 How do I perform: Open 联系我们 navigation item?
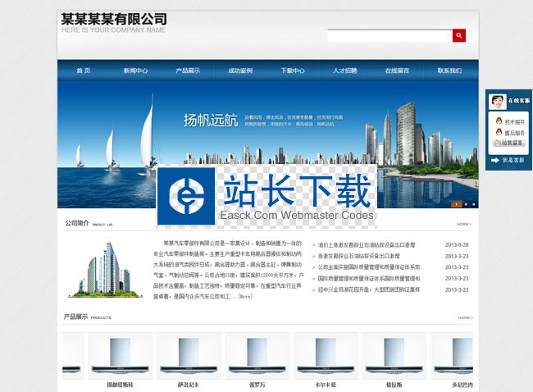[x=449, y=71]
